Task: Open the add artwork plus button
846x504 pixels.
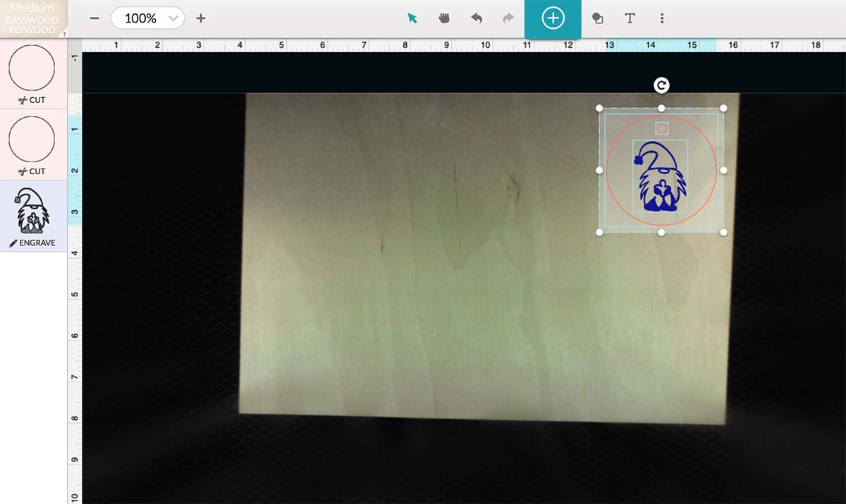Action: coord(553,18)
